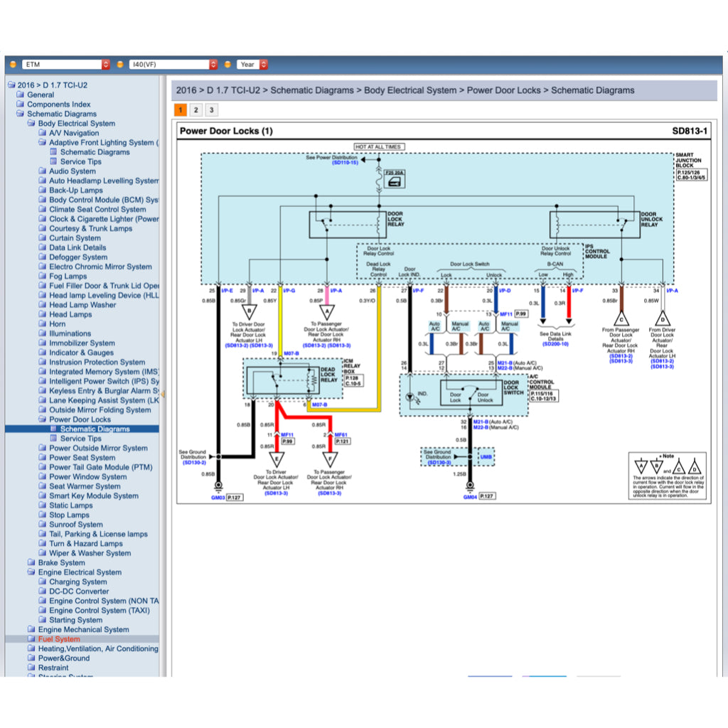Open the Year dropdown
The width and height of the screenshot is (728, 728).
pos(252,65)
